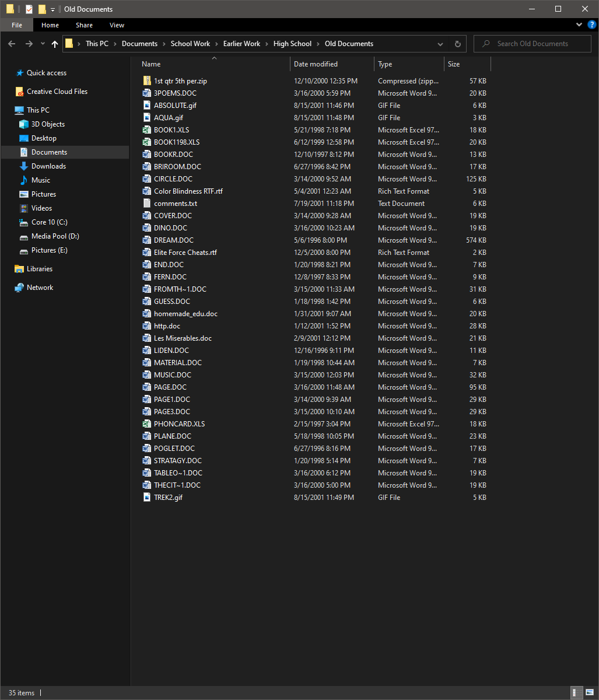Sort by Type column header

(409, 64)
